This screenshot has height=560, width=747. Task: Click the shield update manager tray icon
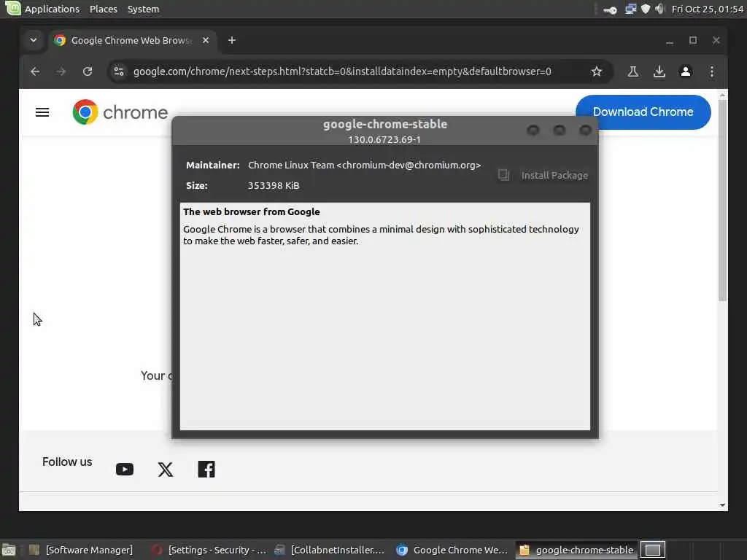coord(646,9)
